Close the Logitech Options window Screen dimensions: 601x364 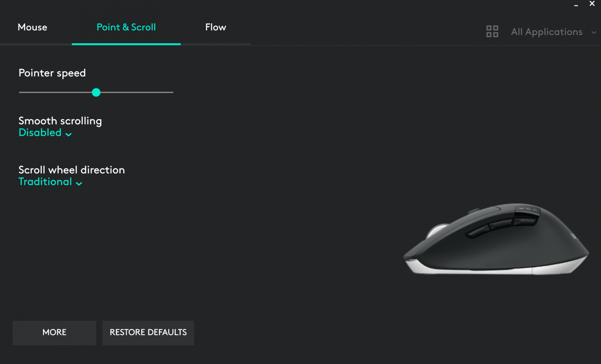pos(592,4)
